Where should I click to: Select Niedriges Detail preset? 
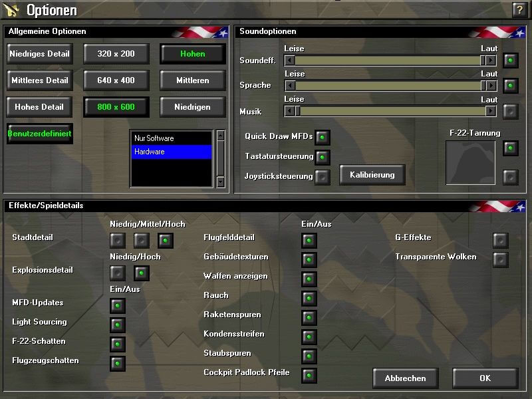[x=40, y=54]
